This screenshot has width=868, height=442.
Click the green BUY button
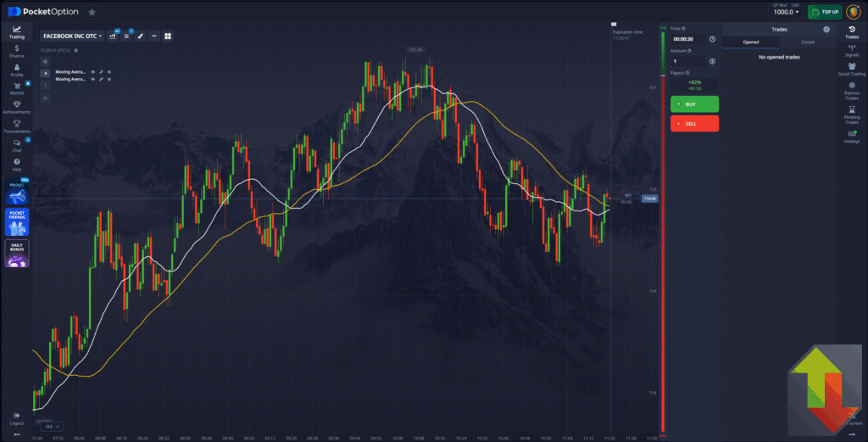click(695, 104)
